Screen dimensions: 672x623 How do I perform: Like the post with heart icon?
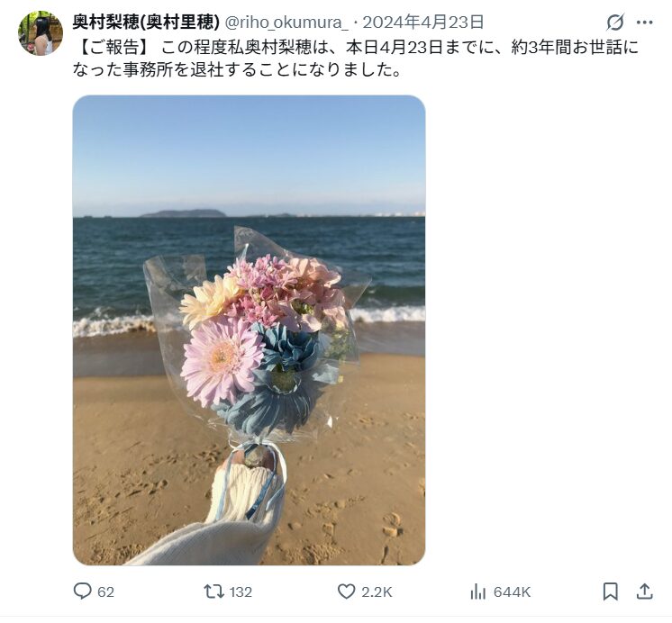[x=346, y=591]
